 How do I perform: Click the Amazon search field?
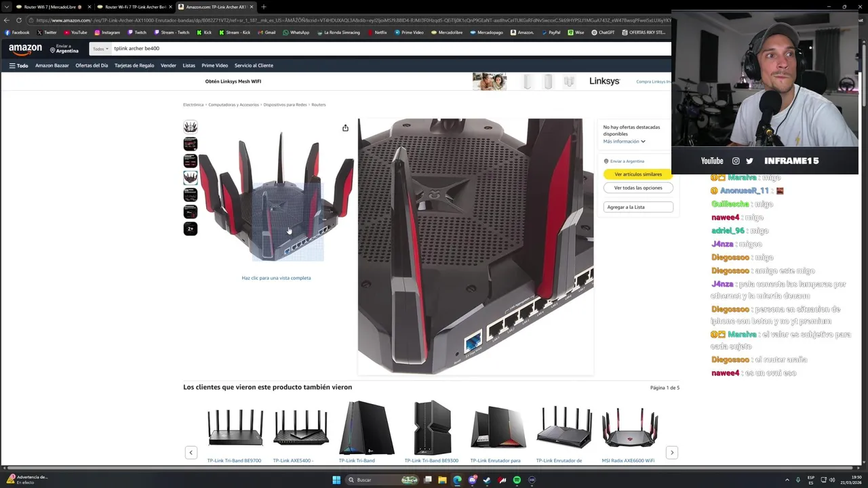point(390,49)
